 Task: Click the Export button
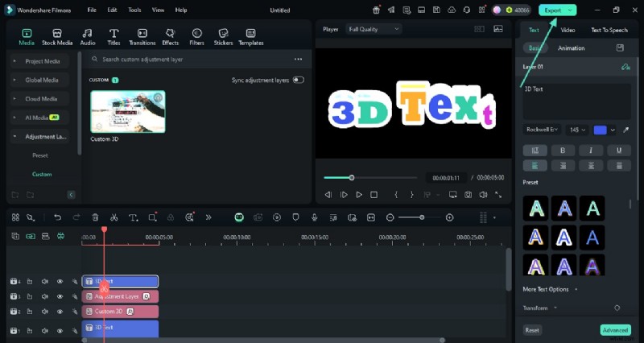[x=557, y=10]
